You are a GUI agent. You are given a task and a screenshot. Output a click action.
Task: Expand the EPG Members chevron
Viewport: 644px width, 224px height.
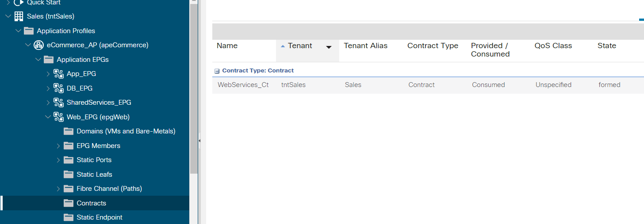(58, 146)
